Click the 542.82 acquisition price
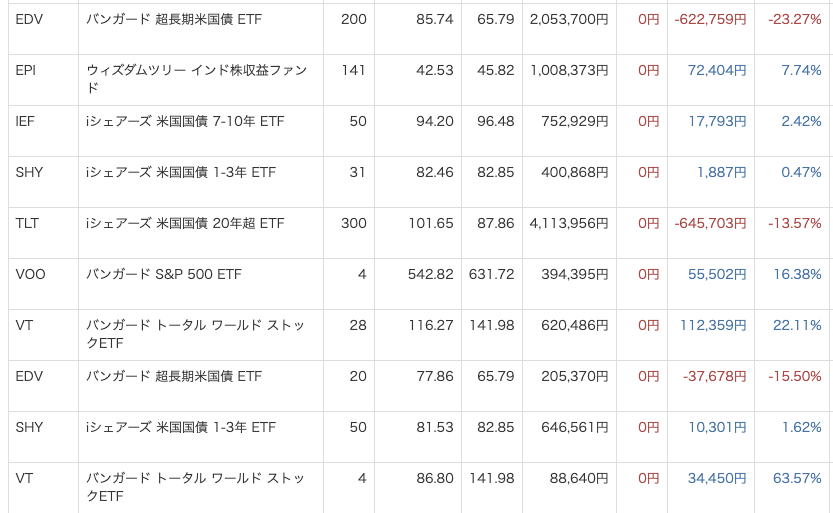 431,274
